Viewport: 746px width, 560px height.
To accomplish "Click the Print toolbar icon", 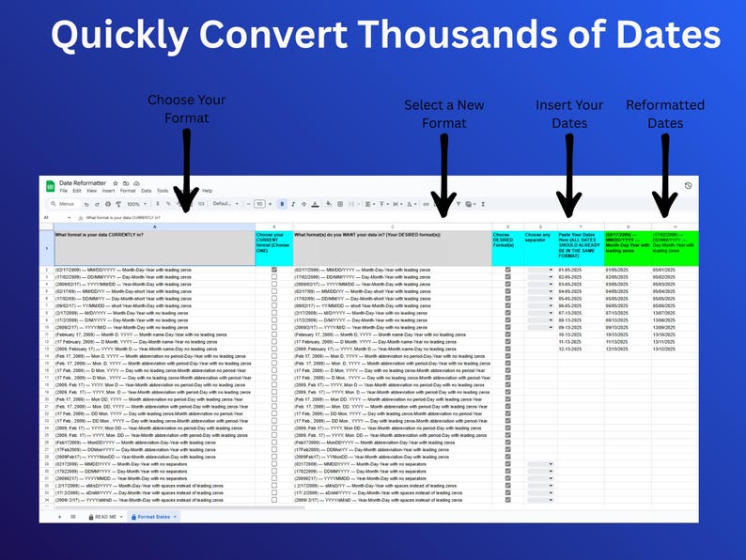I will (x=108, y=204).
